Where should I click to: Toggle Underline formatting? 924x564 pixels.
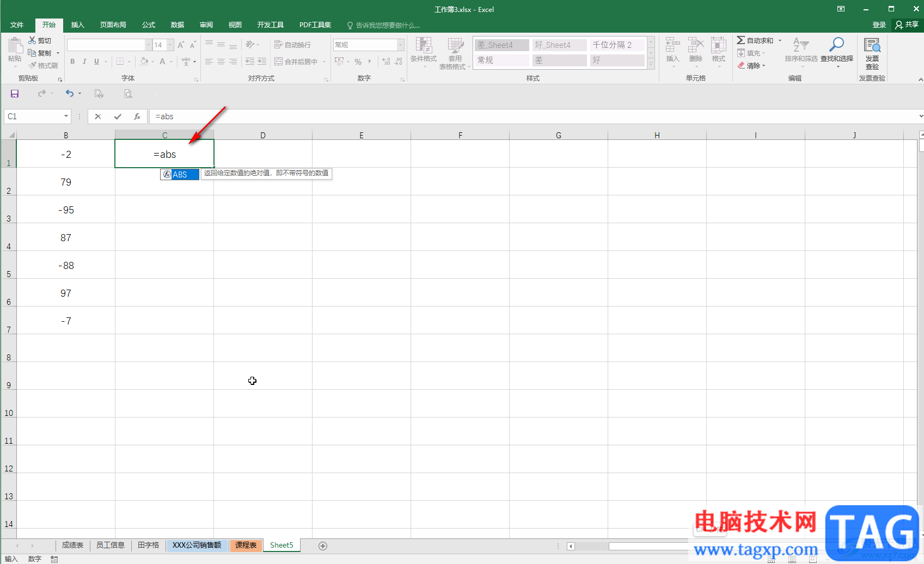pos(96,62)
